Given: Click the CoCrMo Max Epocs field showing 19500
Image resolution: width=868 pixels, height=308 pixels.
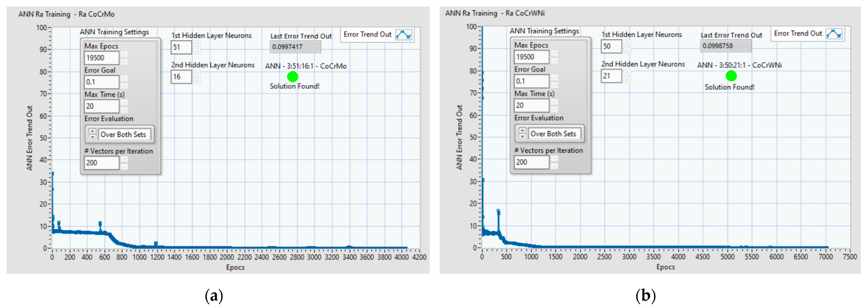Looking at the screenshot, I should (101, 58).
